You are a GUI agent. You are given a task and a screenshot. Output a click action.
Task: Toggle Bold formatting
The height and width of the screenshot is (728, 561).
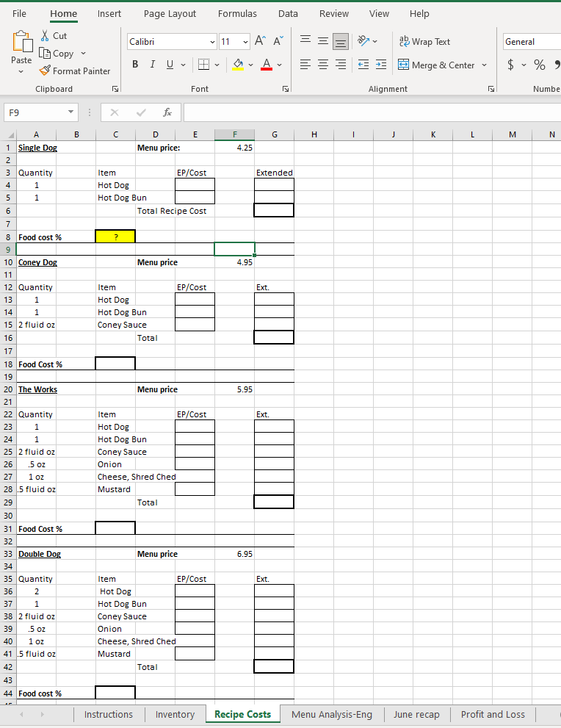pyautogui.click(x=135, y=65)
